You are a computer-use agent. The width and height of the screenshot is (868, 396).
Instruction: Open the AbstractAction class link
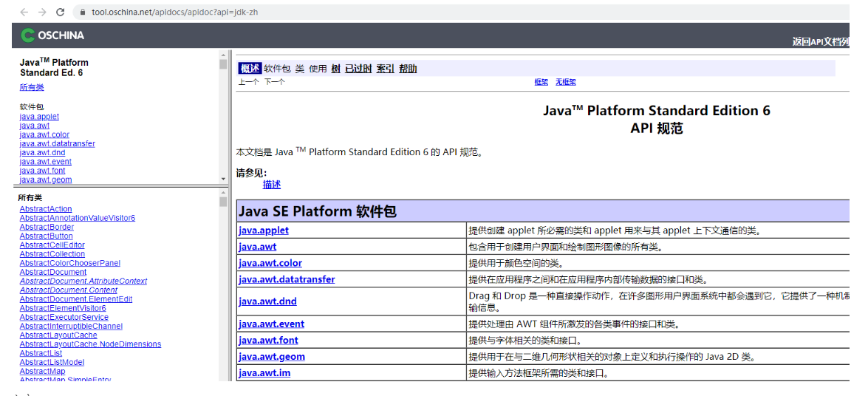click(x=46, y=209)
